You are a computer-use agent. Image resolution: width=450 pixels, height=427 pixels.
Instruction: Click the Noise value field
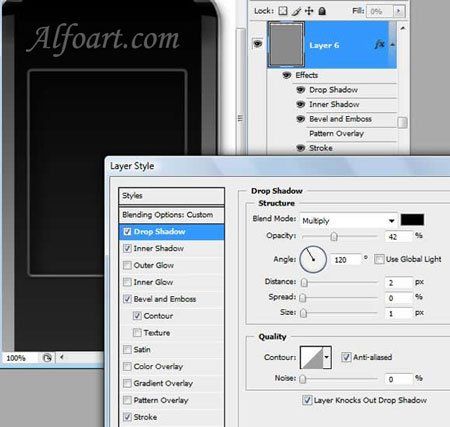click(x=399, y=379)
